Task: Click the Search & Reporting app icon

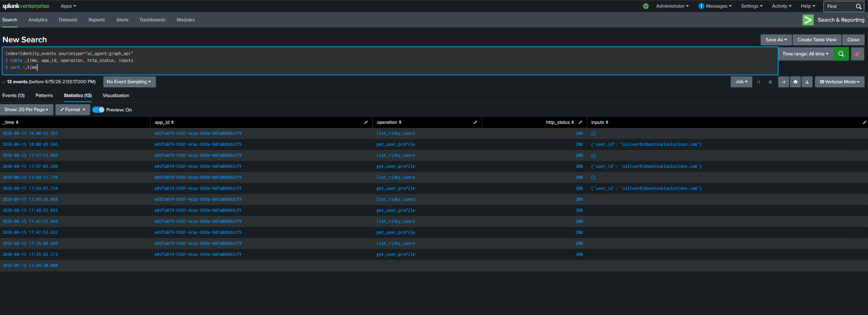Action: click(x=808, y=20)
